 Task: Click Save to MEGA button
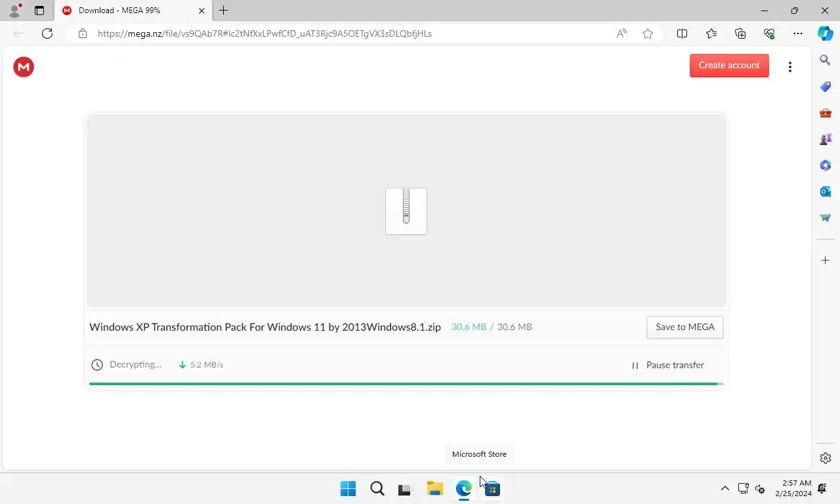[685, 327]
